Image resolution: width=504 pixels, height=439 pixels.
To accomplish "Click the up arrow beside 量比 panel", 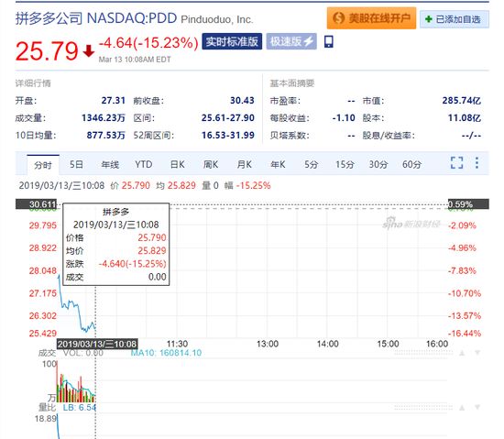I will click(462, 408).
